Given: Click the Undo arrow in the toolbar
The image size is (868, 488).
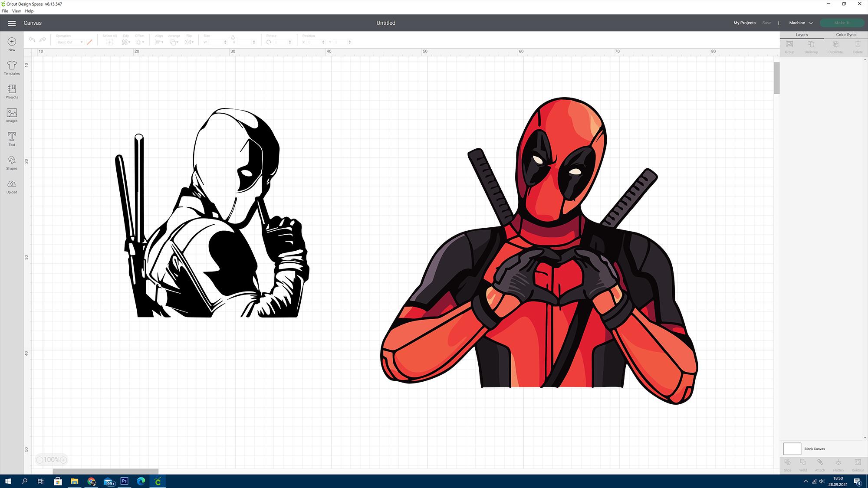Looking at the screenshot, I should coord(32,39).
